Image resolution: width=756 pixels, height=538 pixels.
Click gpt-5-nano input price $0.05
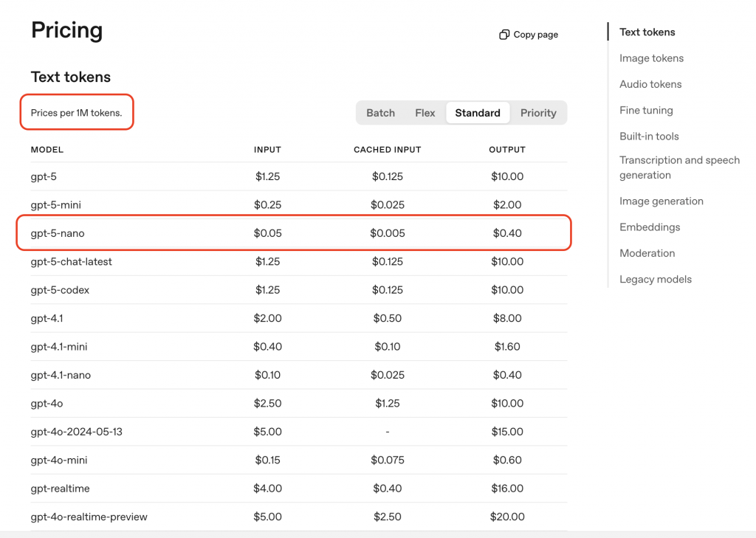267,233
